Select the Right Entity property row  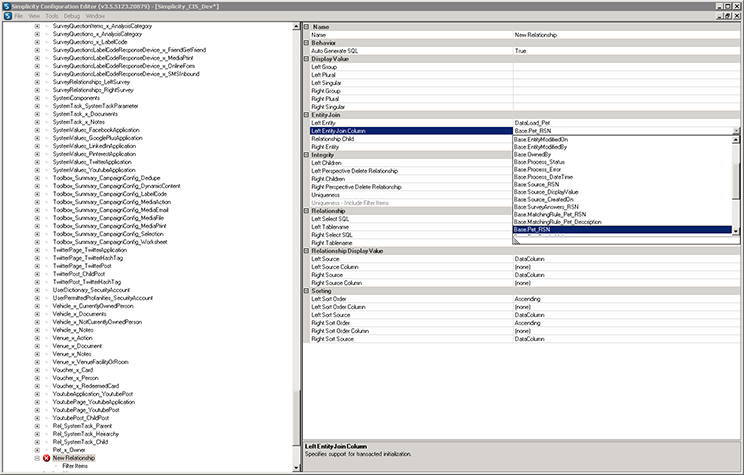click(411, 147)
